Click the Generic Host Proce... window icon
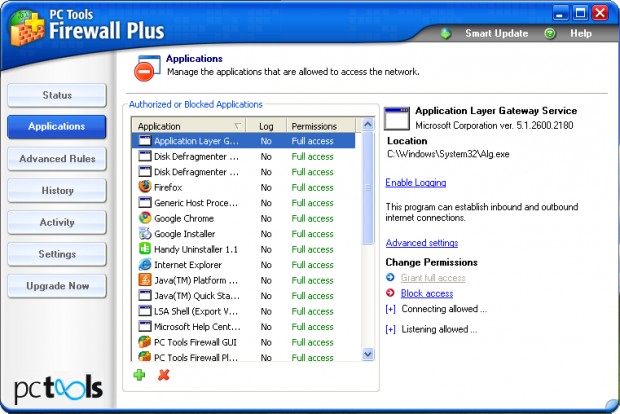Screen dimensions: 620x414 point(145,202)
